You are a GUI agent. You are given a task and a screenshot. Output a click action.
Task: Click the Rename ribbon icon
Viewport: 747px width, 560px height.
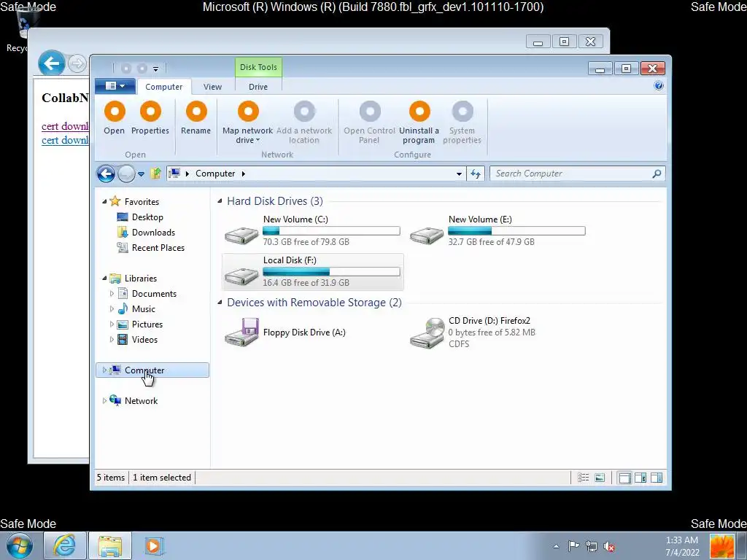pos(196,112)
